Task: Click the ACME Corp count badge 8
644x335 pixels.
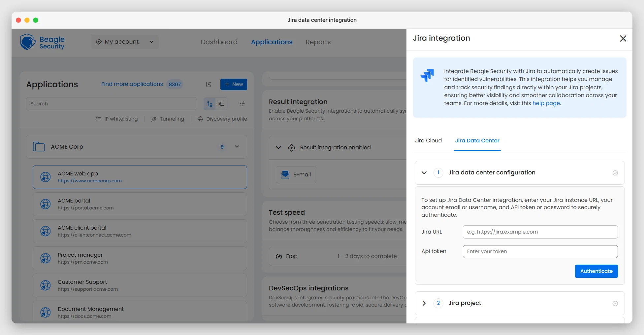Action: [x=222, y=147]
